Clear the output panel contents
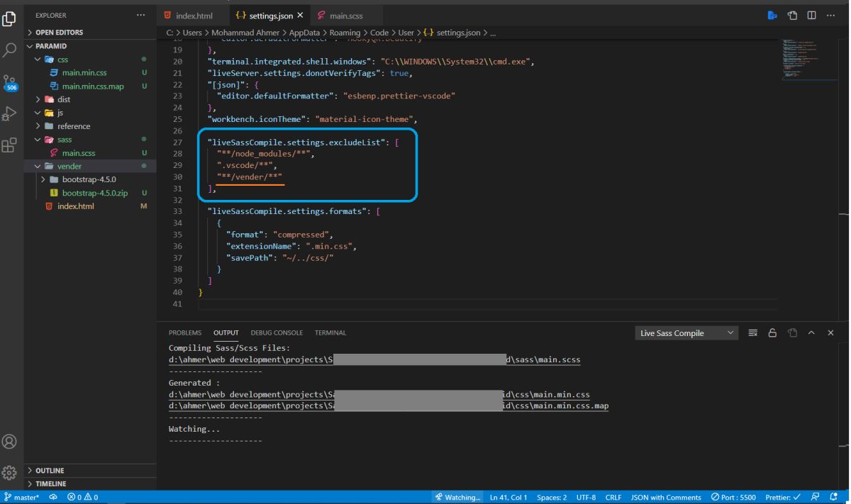 pyautogui.click(x=753, y=333)
